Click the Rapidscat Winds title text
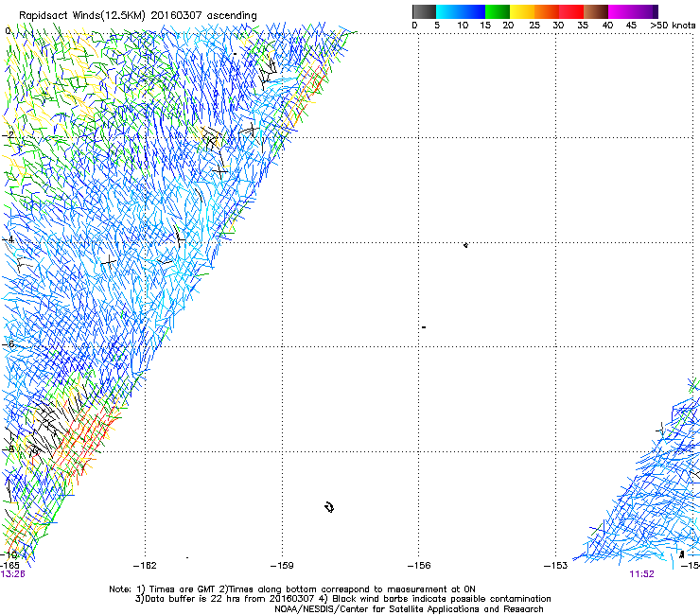700x615 pixels. pos(138,16)
